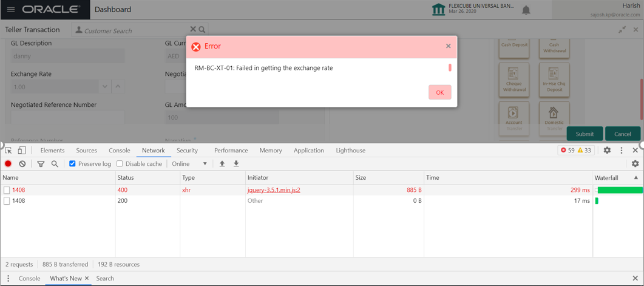644x286 pixels.
Task: Open the Online throttling dropdown
Action: (189, 163)
